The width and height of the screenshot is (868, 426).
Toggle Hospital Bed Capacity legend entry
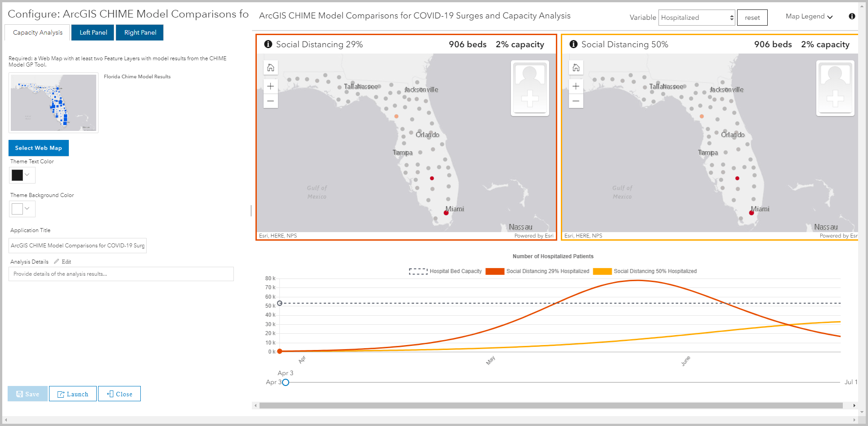(x=445, y=271)
